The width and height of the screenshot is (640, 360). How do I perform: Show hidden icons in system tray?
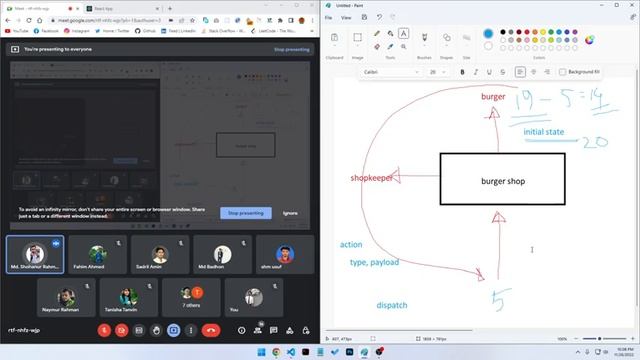tap(578, 352)
